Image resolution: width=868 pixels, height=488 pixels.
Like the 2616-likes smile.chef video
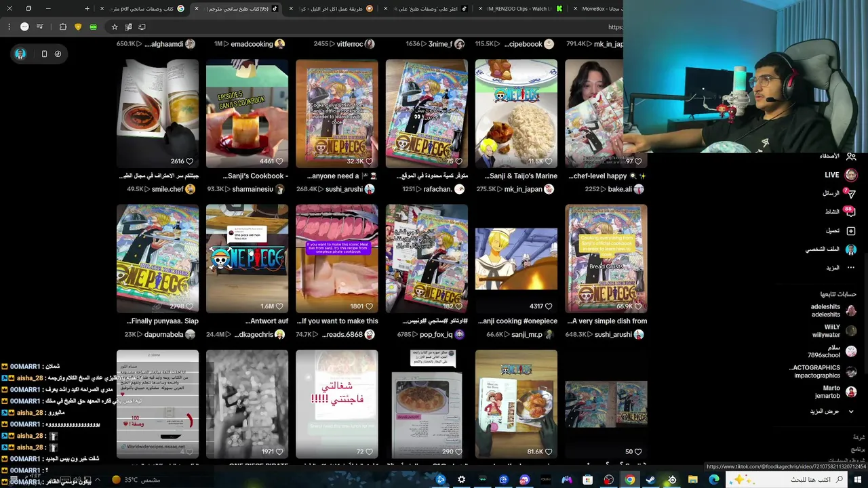point(190,161)
